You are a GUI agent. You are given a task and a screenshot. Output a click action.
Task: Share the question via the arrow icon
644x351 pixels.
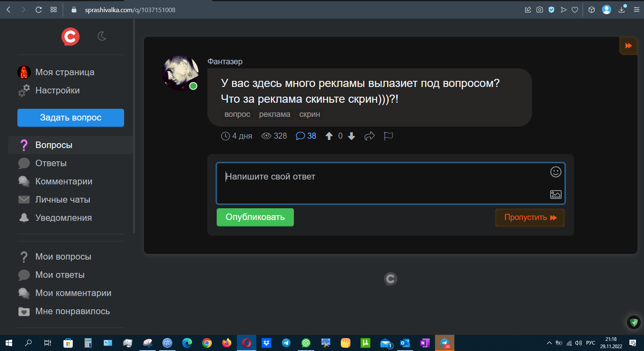click(x=370, y=136)
